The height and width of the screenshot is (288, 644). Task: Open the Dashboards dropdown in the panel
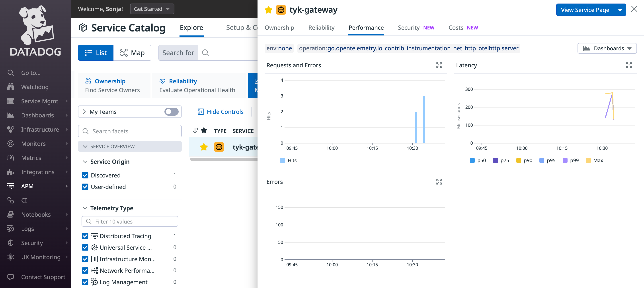(x=607, y=48)
